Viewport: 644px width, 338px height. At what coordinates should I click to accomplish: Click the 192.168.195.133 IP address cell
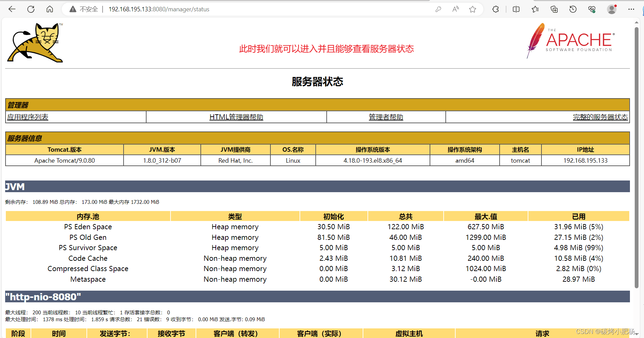coord(586,161)
